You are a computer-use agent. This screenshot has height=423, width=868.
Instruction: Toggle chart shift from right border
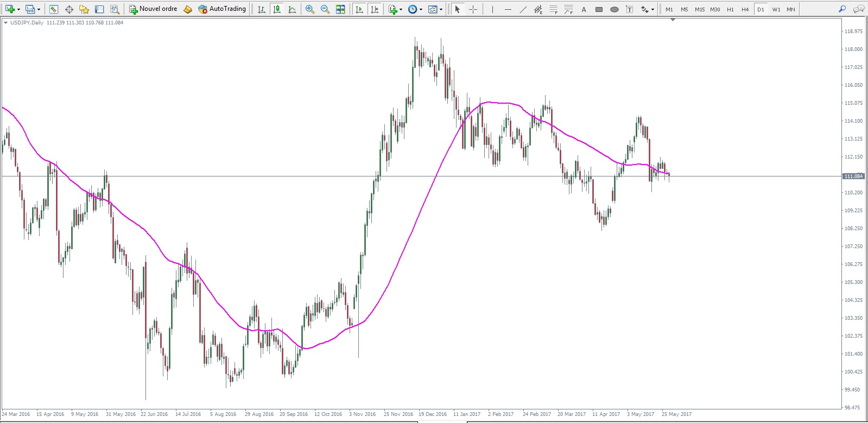375,9
